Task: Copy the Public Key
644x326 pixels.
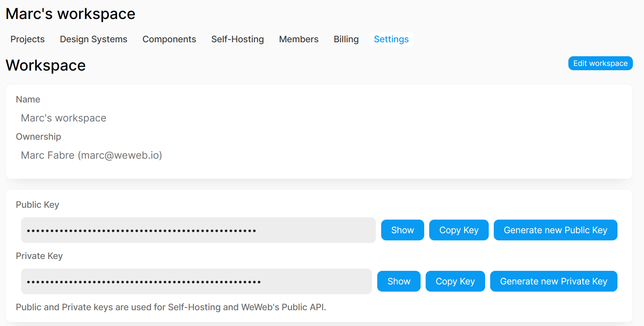Action: 459,230
